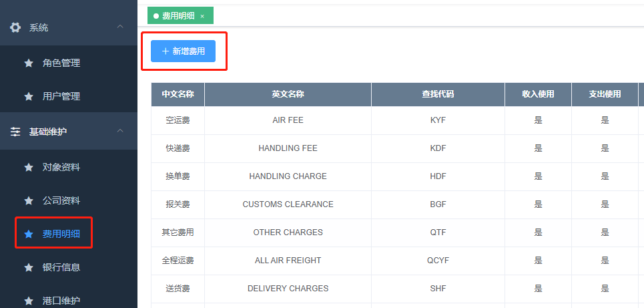Click the star icon next to 对象资料
Image resolution: width=644 pixels, height=308 pixels.
[x=29, y=167]
